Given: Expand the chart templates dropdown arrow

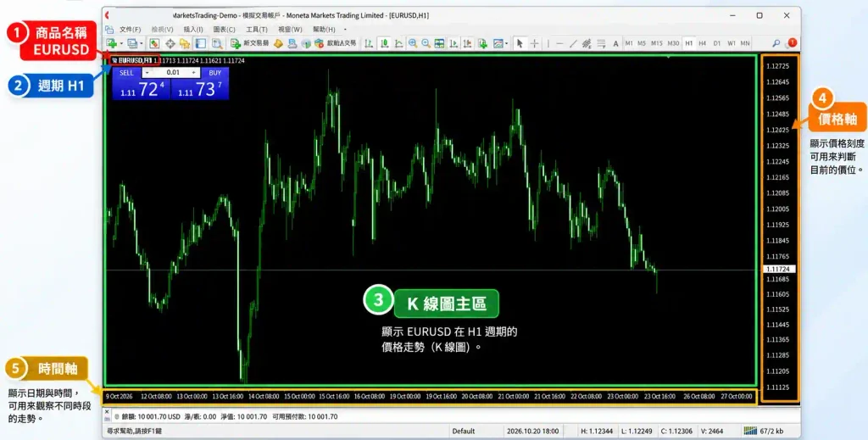Looking at the screenshot, I should [x=507, y=43].
